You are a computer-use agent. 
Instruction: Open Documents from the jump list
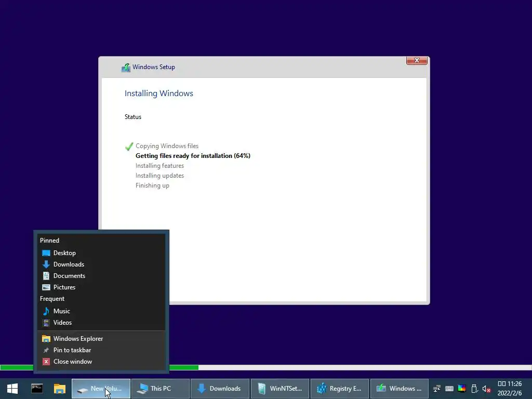tap(101, 276)
